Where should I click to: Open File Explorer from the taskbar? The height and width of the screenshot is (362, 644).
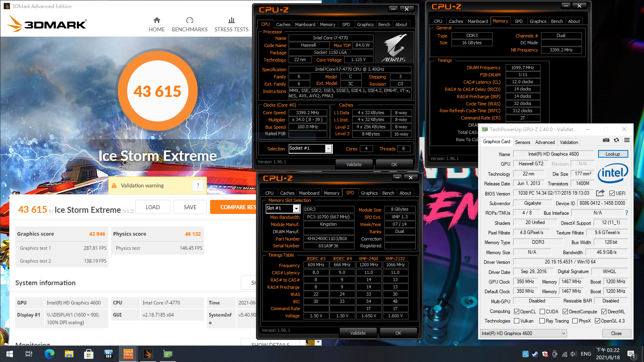click(x=69, y=354)
